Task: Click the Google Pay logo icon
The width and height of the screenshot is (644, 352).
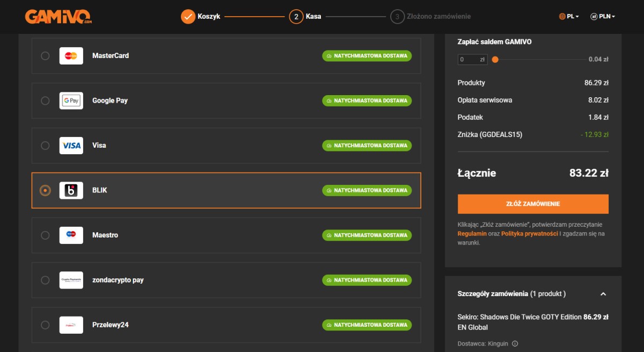Action: (x=71, y=100)
